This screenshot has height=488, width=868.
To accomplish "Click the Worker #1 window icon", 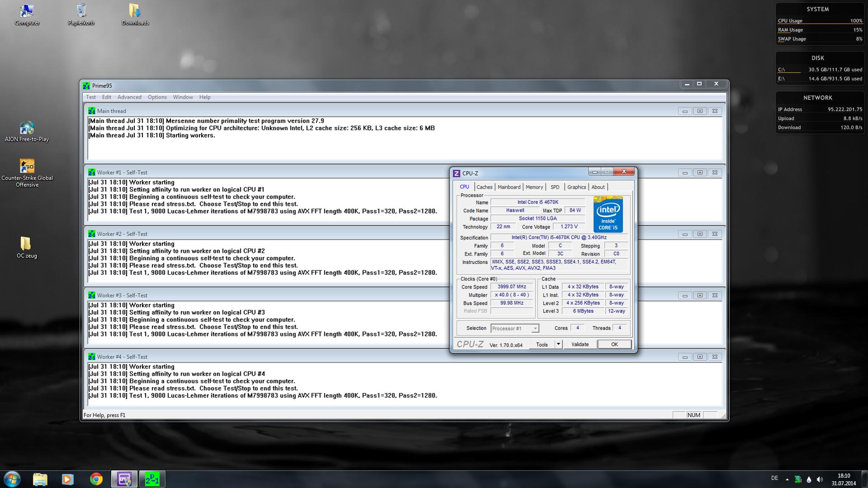I will (x=92, y=172).
